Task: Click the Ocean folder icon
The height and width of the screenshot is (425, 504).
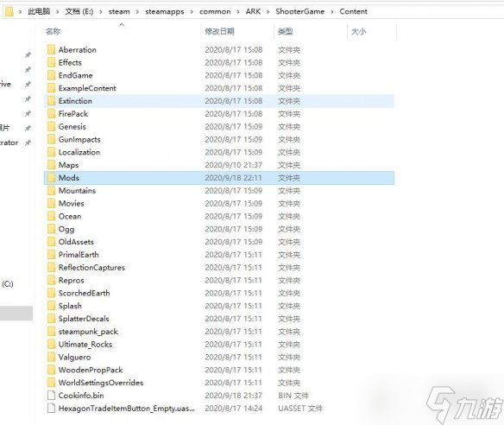Action: pyautogui.click(x=51, y=216)
